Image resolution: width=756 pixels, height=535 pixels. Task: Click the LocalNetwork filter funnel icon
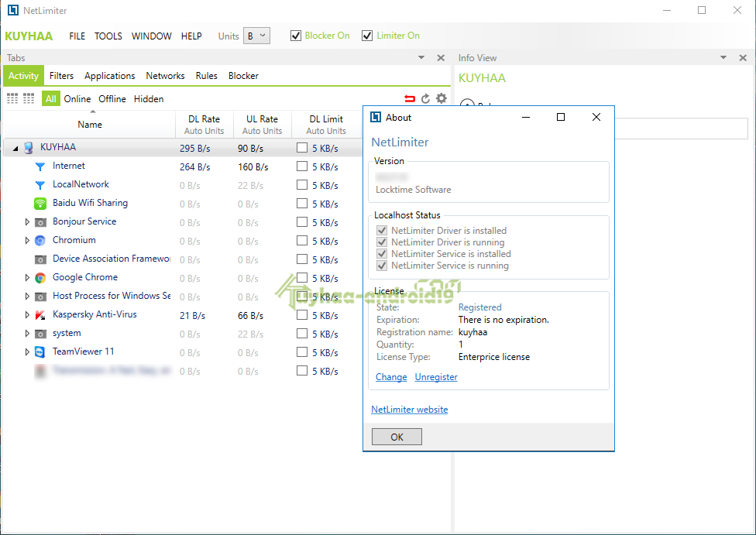(x=40, y=184)
